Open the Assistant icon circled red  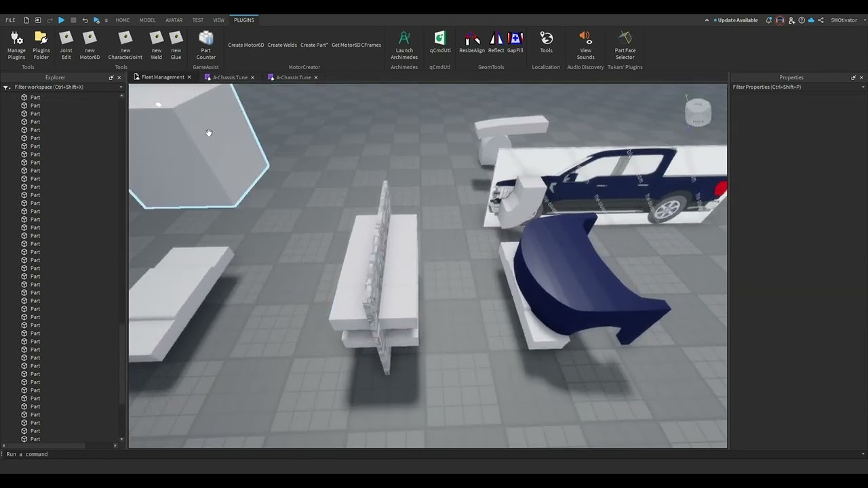(780, 20)
